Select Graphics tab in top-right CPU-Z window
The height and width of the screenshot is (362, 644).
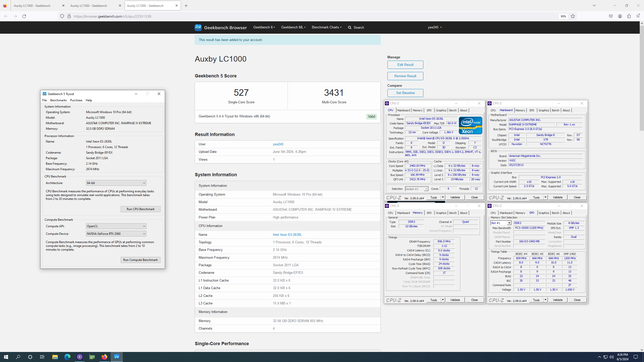544,110
